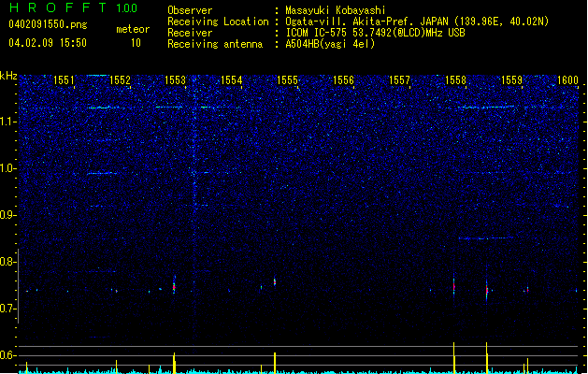Click the date stamp 04.02.09 15:50

[x=48, y=43]
